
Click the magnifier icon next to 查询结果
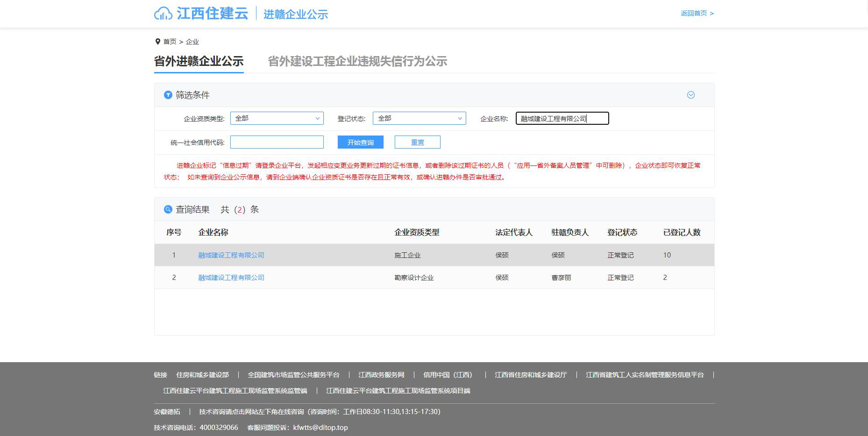pos(168,209)
